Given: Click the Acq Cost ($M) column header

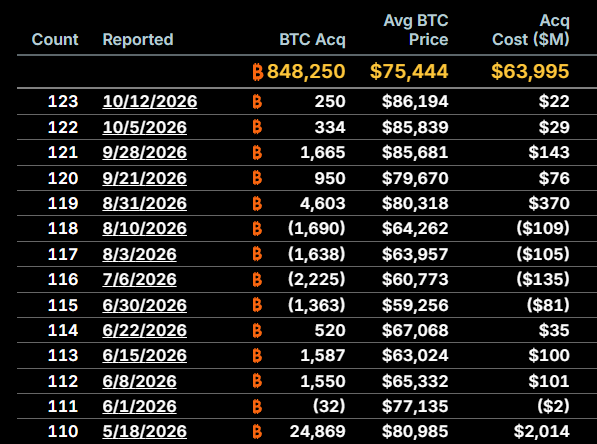Looking at the screenshot, I should pos(531,30).
